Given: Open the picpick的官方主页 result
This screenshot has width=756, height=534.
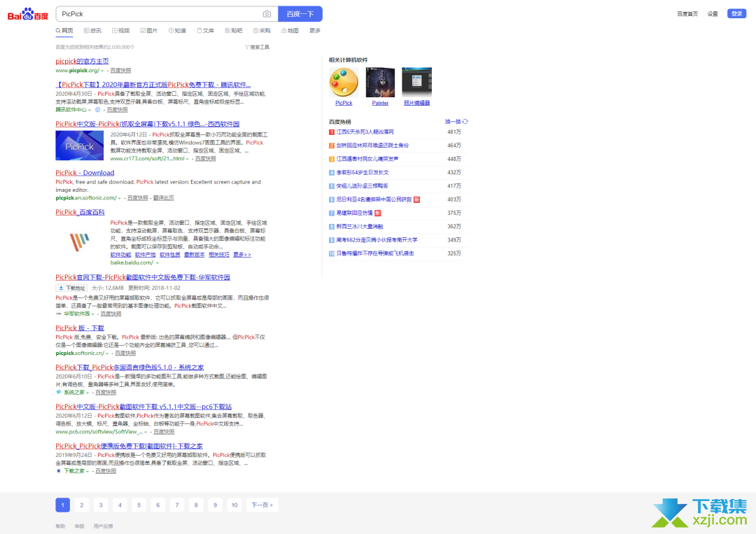Looking at the screenshot, I should [82, 61].
